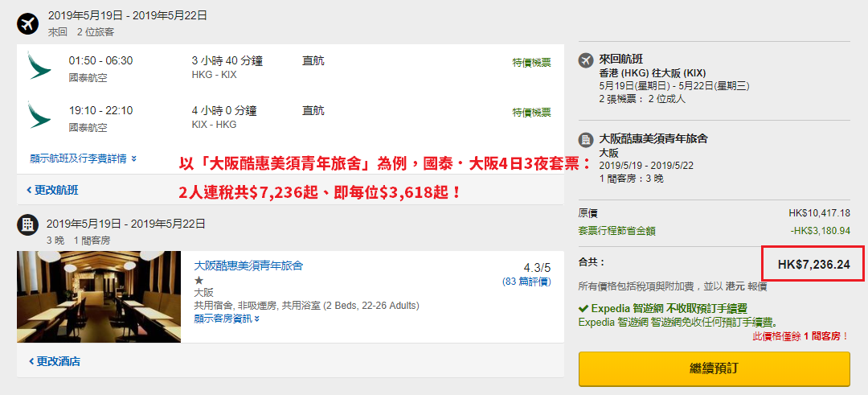Click 1 間客房：3 晚 in summary
The height and width of the screenshot is (395, 868).
(x=631, y=179)
